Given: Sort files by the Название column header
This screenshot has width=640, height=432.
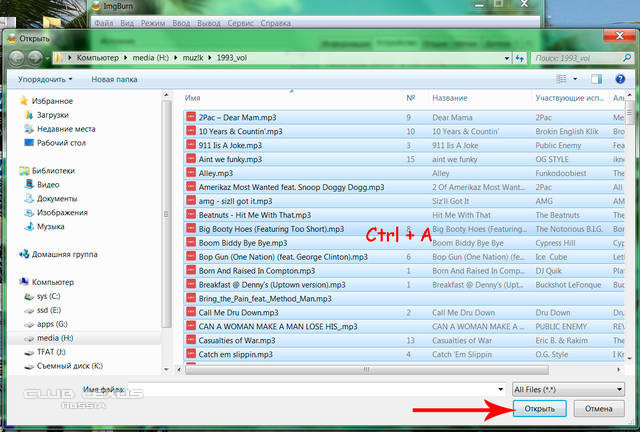Looking at the screenshot, I should (450, 99).
